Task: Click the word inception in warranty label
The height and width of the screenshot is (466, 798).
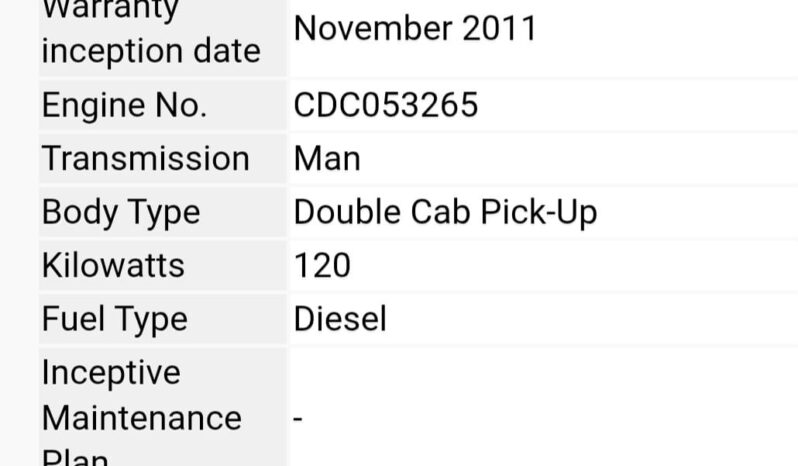Action: [111, 52]
